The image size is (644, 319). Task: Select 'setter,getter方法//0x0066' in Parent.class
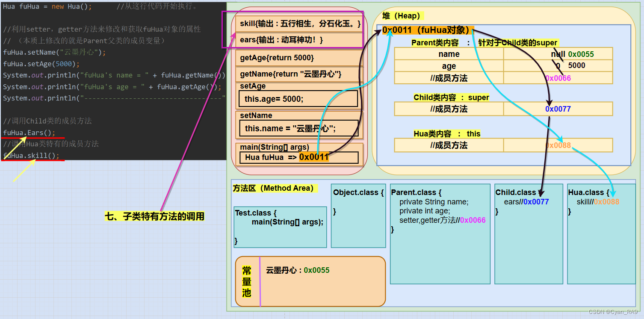tap(443, 220)
